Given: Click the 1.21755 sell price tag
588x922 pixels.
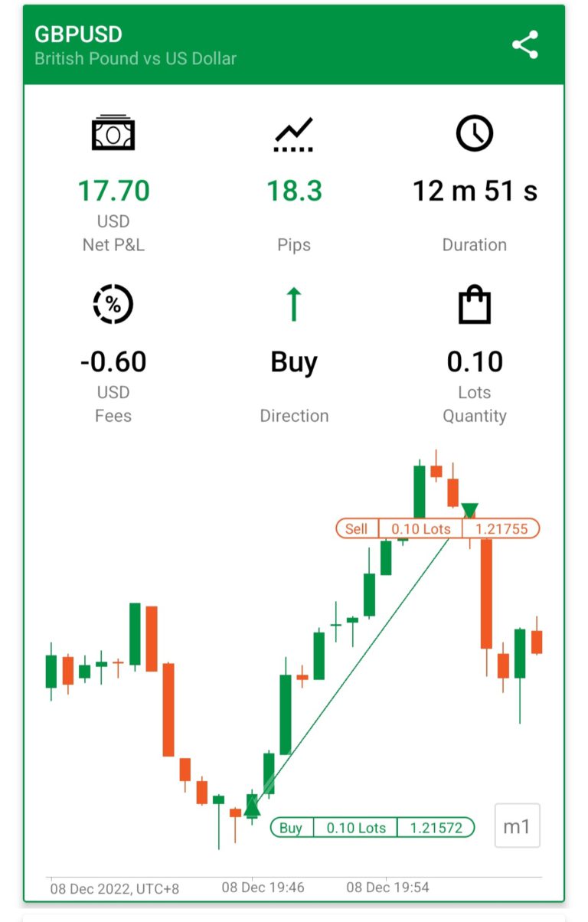Looking at the screenshot, I should (501, 529).
